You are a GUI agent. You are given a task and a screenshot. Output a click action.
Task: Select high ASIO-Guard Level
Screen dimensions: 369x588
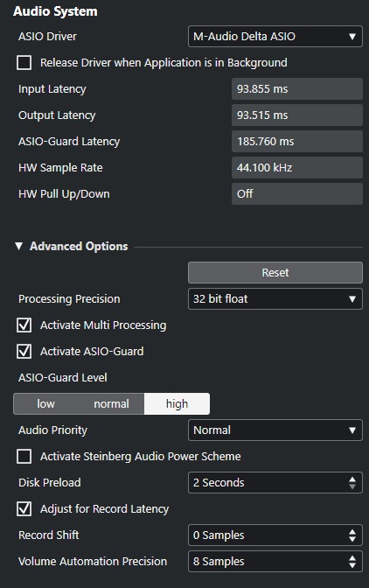(177, 404)
